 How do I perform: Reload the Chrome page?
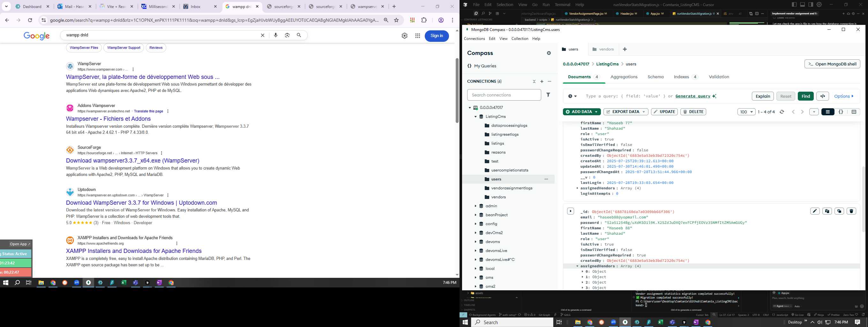(x=30, y=20)
